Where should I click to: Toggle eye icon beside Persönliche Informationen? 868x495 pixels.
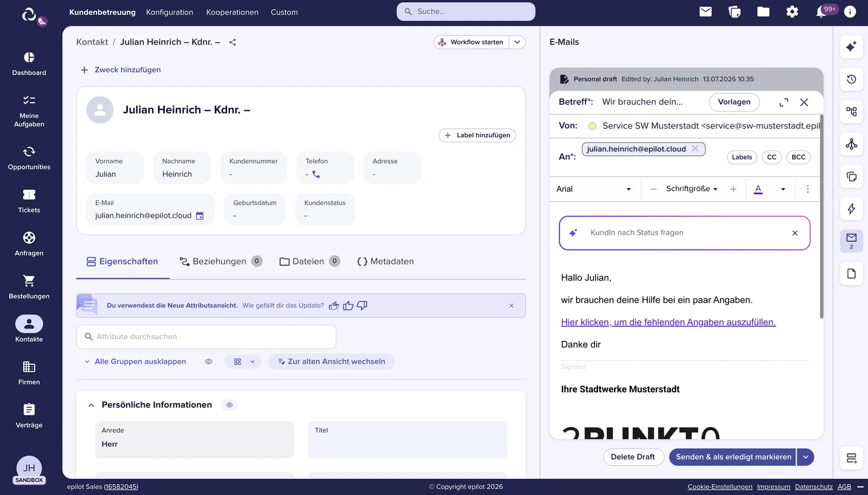(229, 405)
